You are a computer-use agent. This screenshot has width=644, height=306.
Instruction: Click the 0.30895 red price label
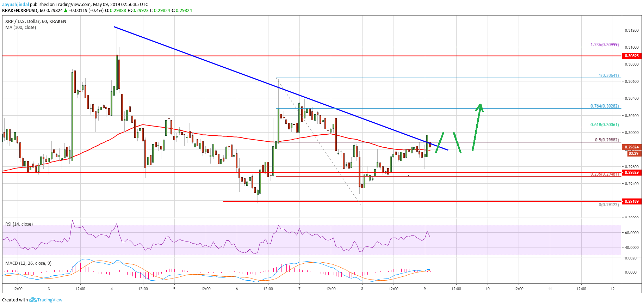632,56
